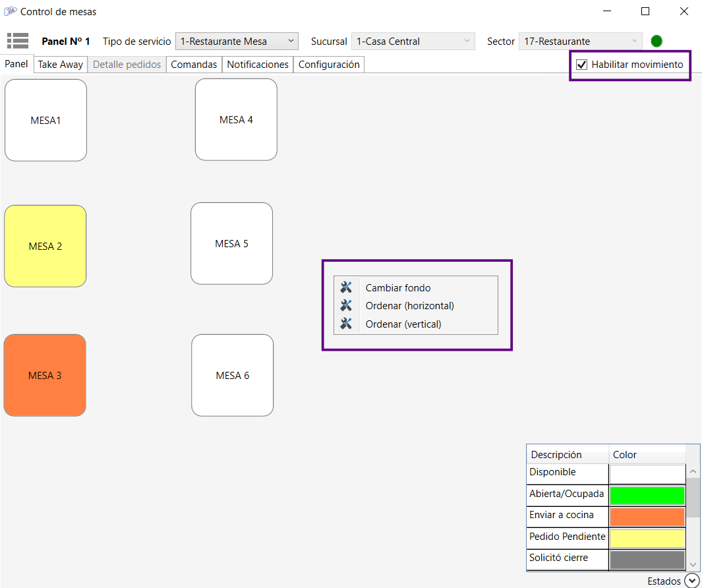Select the yellow MESA 2 table
Screen dimensions: 702x588
coord(45,246)
